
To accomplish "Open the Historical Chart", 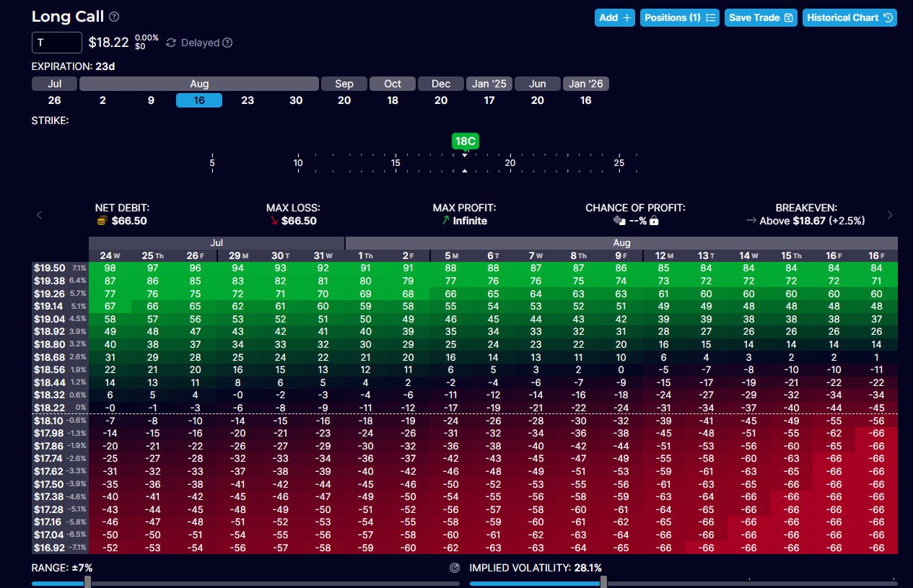I will (849, 17).
